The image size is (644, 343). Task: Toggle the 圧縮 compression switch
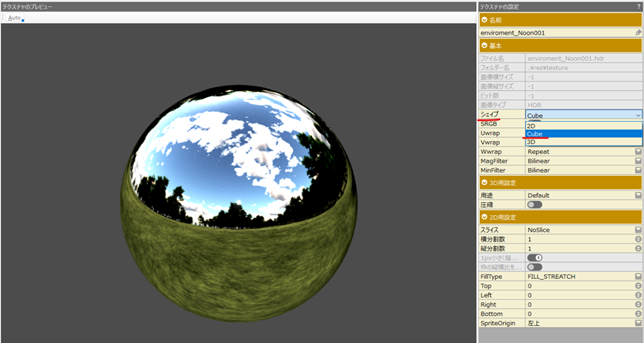pyautogui.click(x=534, y=205)
